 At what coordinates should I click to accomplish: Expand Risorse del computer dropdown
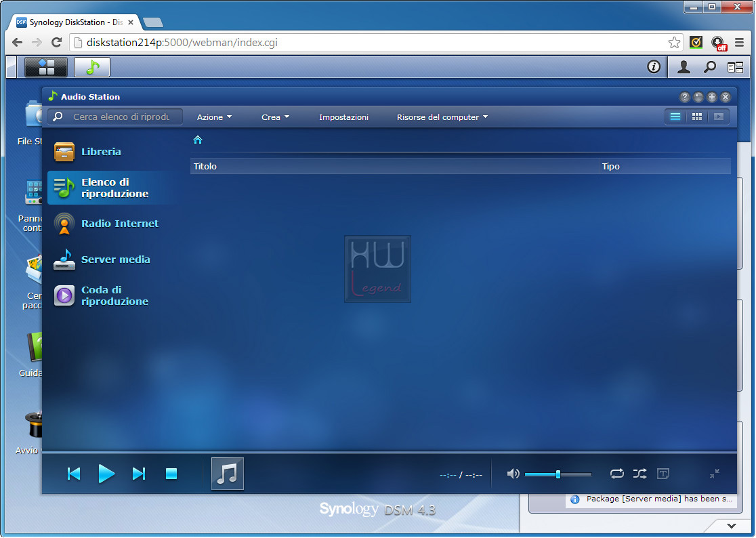pos(442,117)
